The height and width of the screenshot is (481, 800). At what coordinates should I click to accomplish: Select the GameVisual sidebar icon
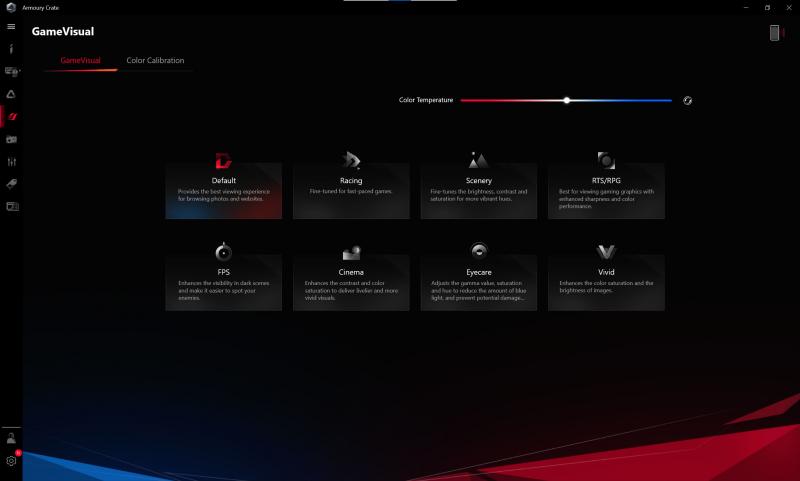coord(12,117)
